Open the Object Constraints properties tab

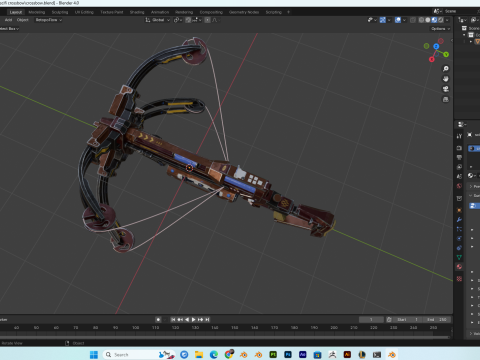(x=459, y=248)
